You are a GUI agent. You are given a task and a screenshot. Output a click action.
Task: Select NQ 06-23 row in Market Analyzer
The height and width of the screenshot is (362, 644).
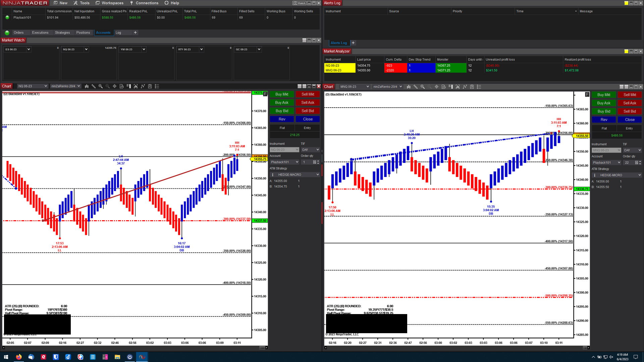pyautogui.click(x=483, y=66)
